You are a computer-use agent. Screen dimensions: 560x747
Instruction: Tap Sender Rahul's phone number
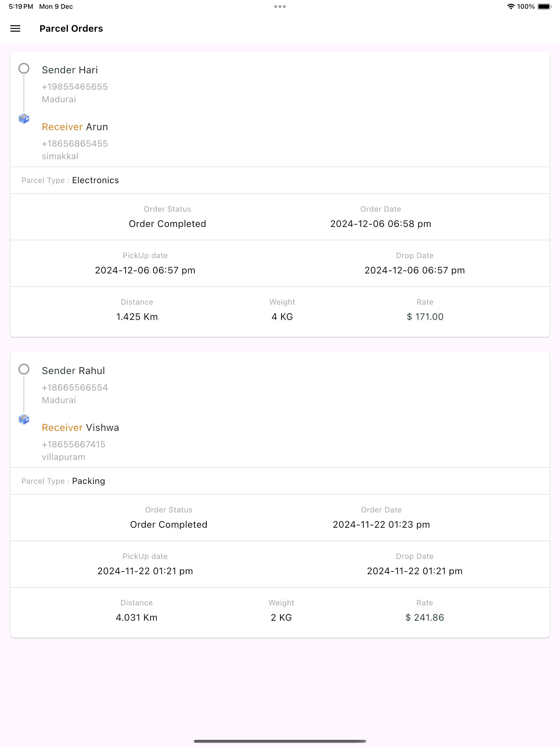75,387
